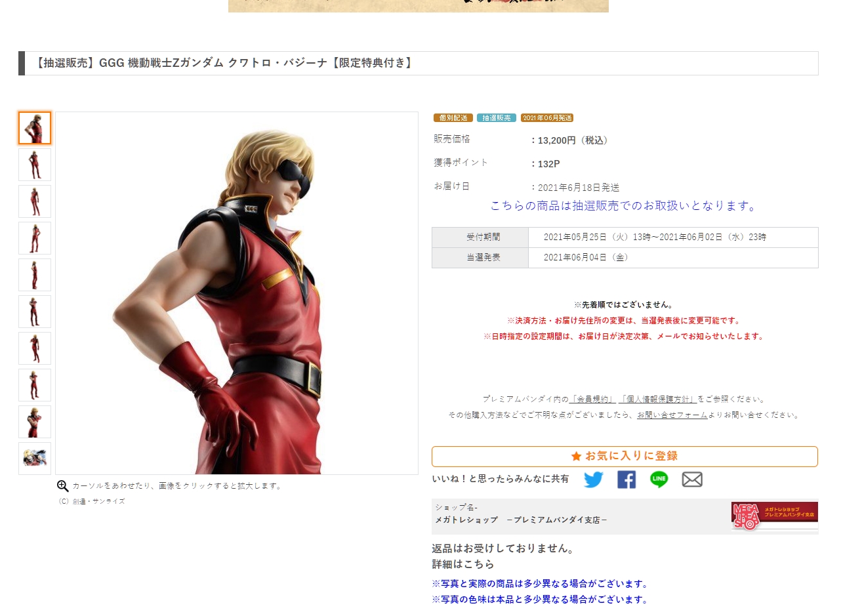Select the second product thumbnail
Image resolution: width=841 pixels, height=616 pixels.
(35, 165)
